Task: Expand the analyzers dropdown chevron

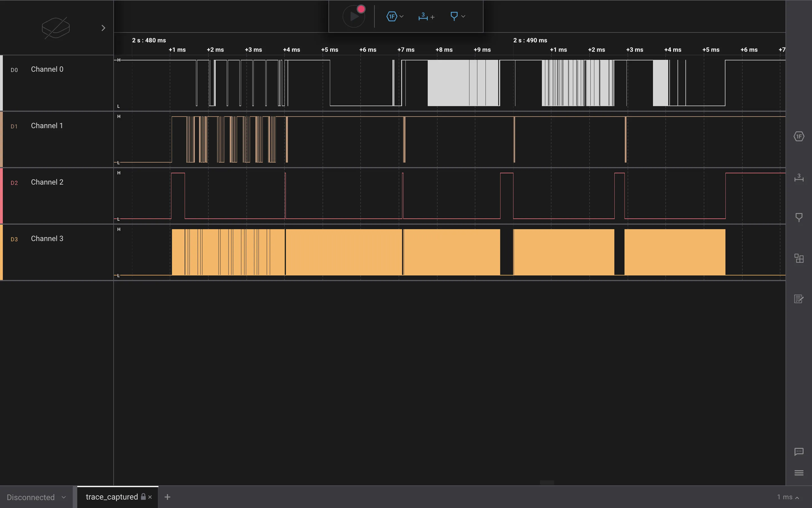Action: click(402, 16)
